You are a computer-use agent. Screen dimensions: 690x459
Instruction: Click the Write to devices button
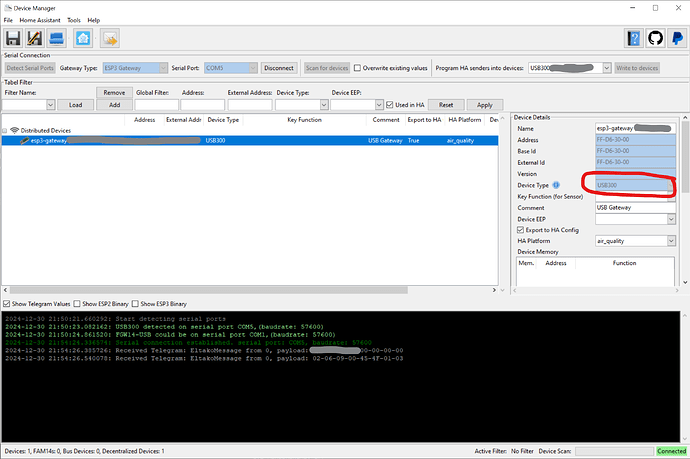(637, 68)
